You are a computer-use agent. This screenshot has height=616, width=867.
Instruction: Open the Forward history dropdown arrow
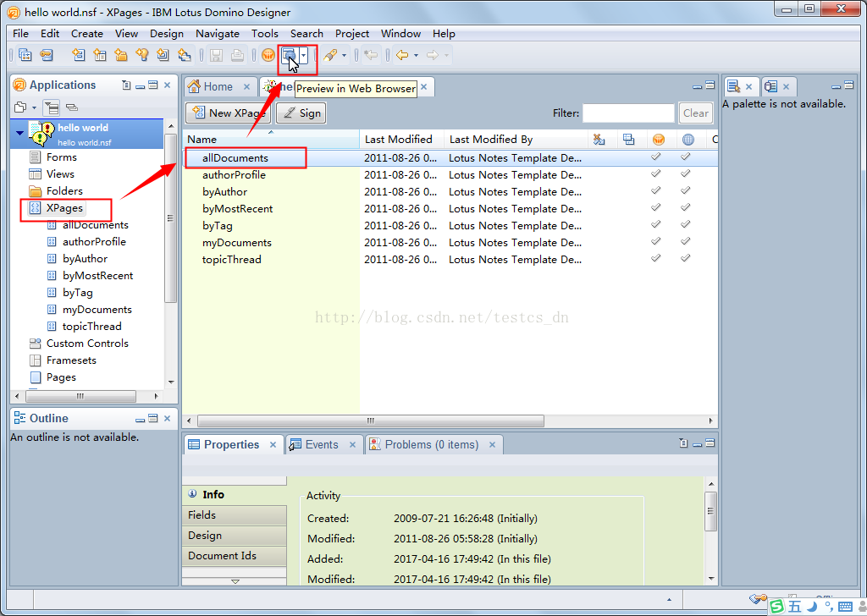pyautogui.click(x=446, y=55)
